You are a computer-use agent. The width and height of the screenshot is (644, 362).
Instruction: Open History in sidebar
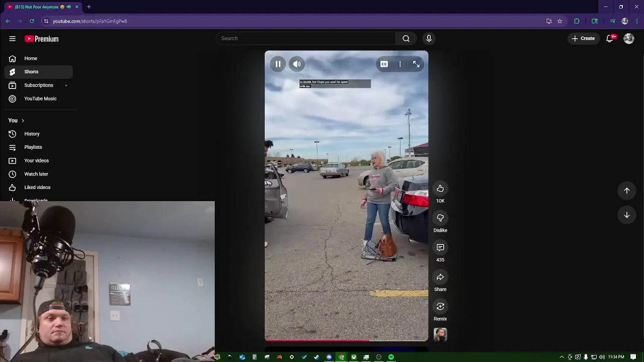(38, 134)
